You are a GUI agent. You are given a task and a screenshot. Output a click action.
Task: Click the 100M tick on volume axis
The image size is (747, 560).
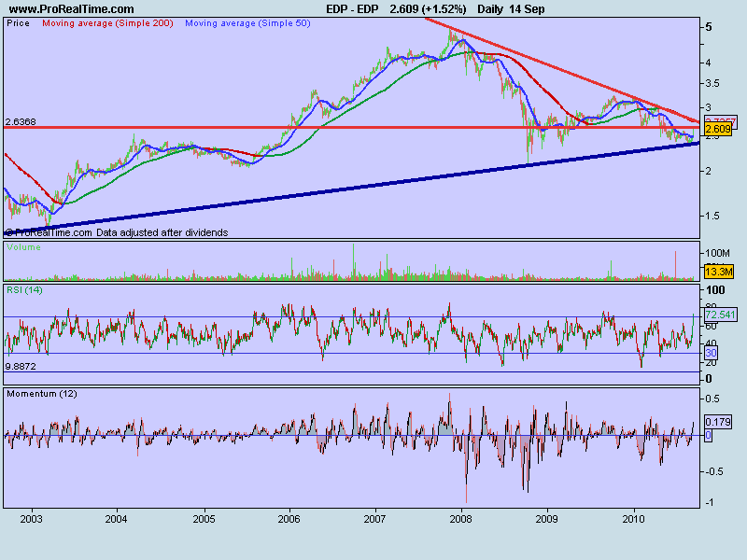[717, 253]
